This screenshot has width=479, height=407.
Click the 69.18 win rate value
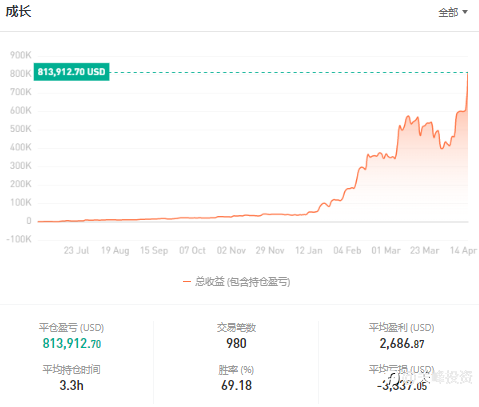click(x=236, y=386)
